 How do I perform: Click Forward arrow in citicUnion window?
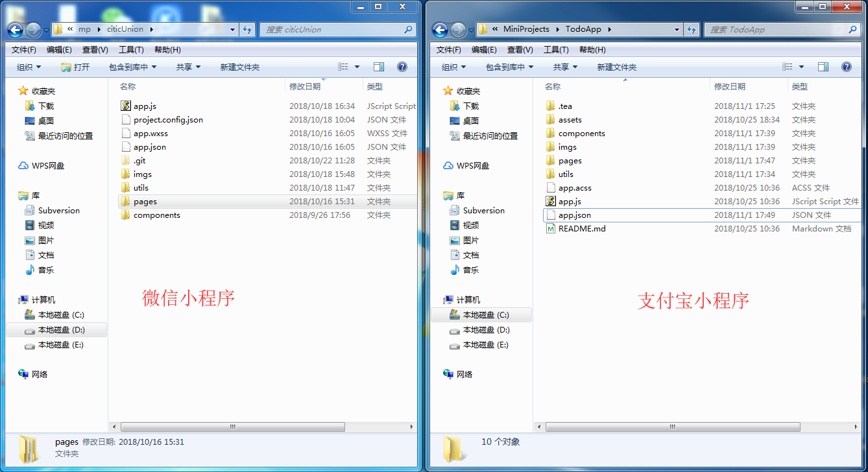tap(33, 29)
